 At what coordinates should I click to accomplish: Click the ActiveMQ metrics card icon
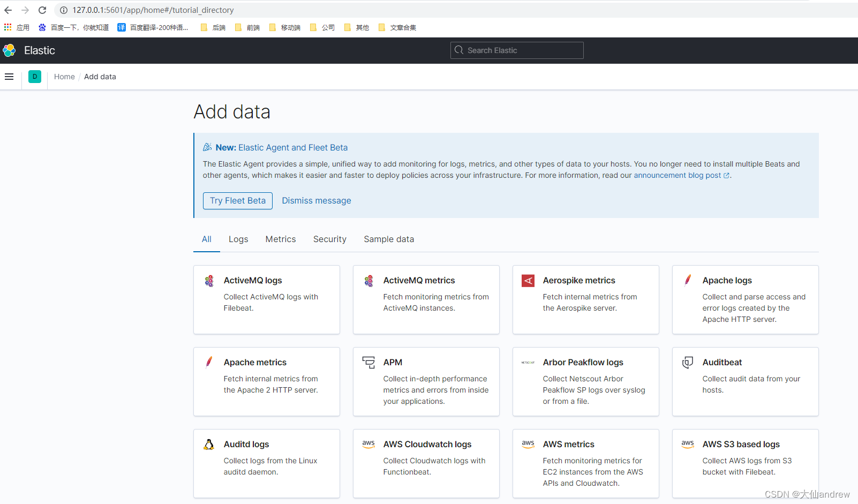click(368, 281)
